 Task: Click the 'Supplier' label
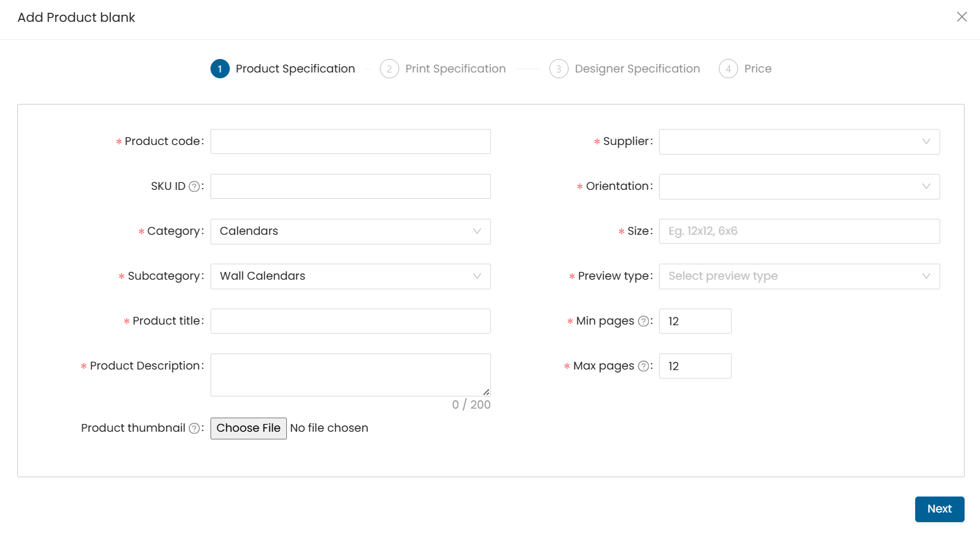(626, 141)
